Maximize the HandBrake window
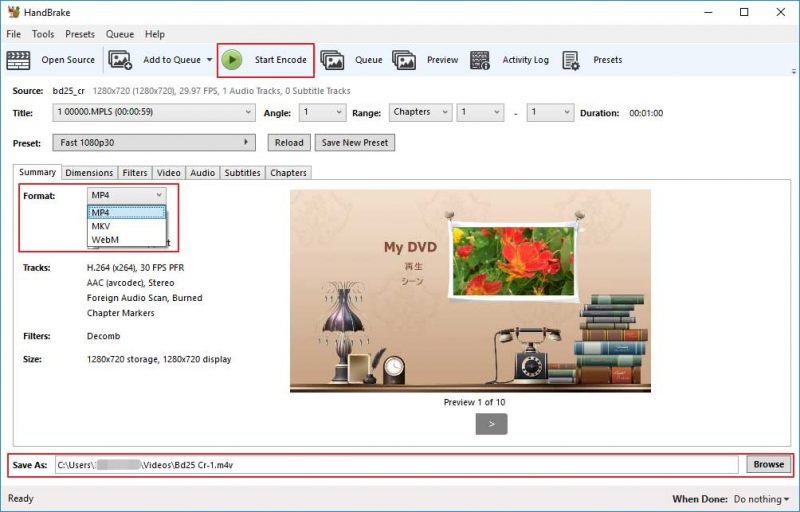The height and width of the screenshot is (512, 800). tap(744, 12)
